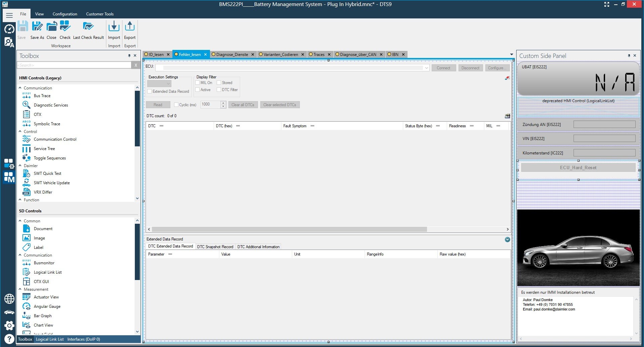The image size is (644, 347).
Task: Increase the cyclic interval with the spinner arrow
Action: (223, 103)
